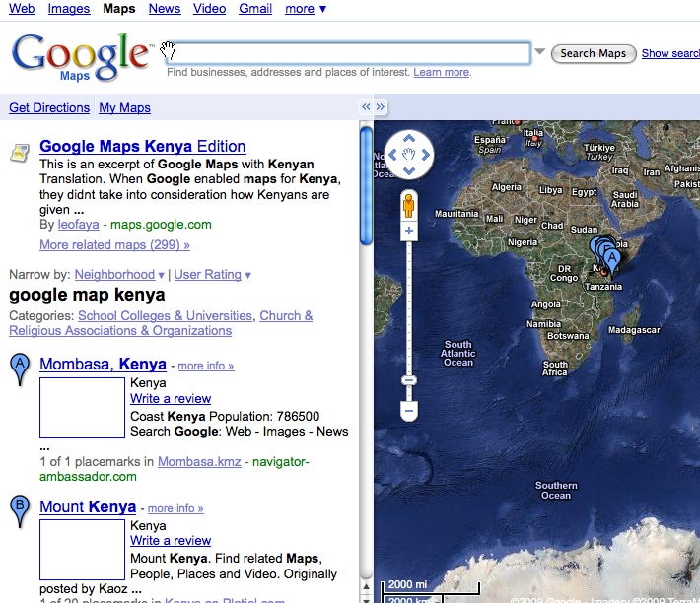Viewport: 700px width, 603px height.
Task: Click the Search Maps button
Action: [x=594, y=53]
